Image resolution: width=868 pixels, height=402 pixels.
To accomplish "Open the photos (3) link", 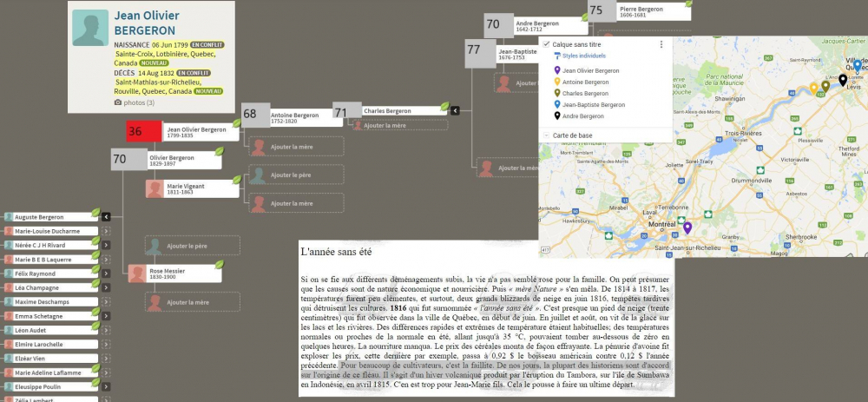I will point(135,102).
